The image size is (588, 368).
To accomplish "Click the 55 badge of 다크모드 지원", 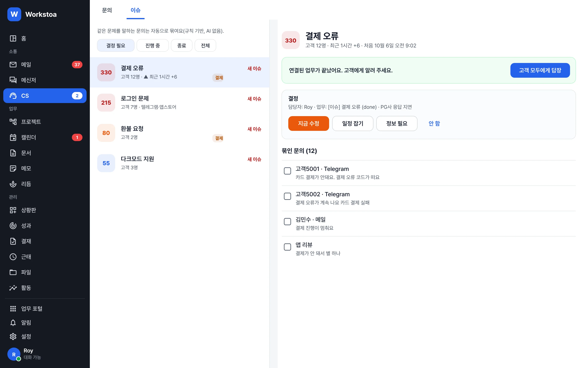I will pos(106,163).
